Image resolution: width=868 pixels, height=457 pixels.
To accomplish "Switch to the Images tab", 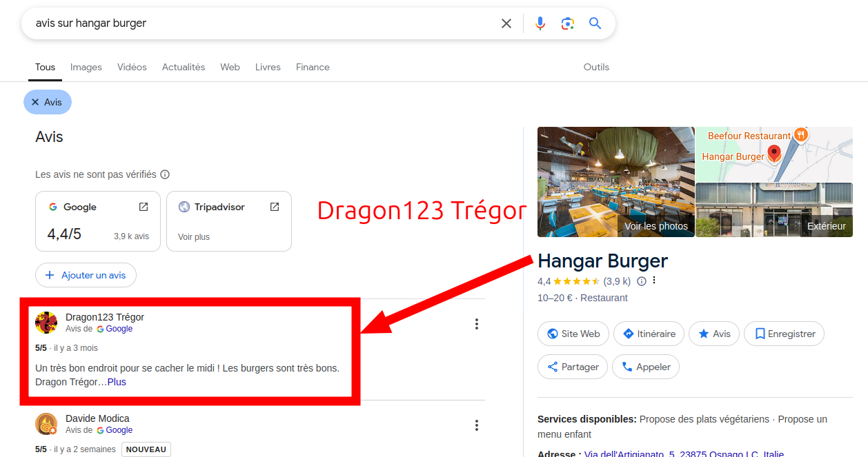I will pos(86,67).
